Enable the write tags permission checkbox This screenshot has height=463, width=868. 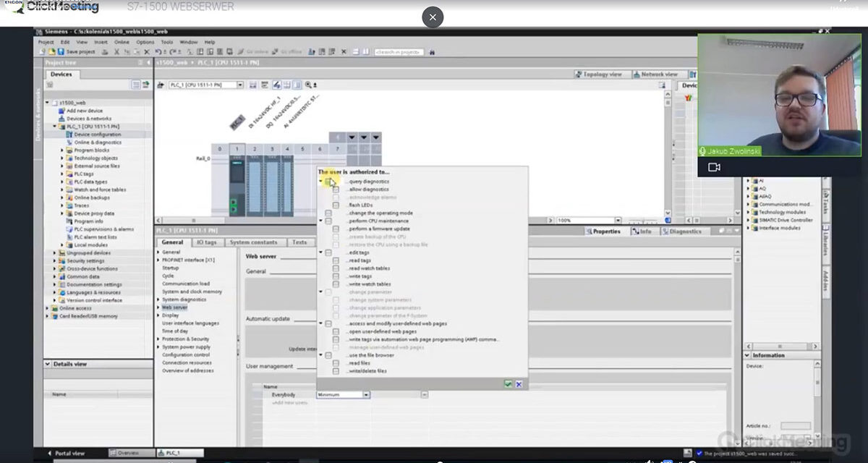click(336, 276)
